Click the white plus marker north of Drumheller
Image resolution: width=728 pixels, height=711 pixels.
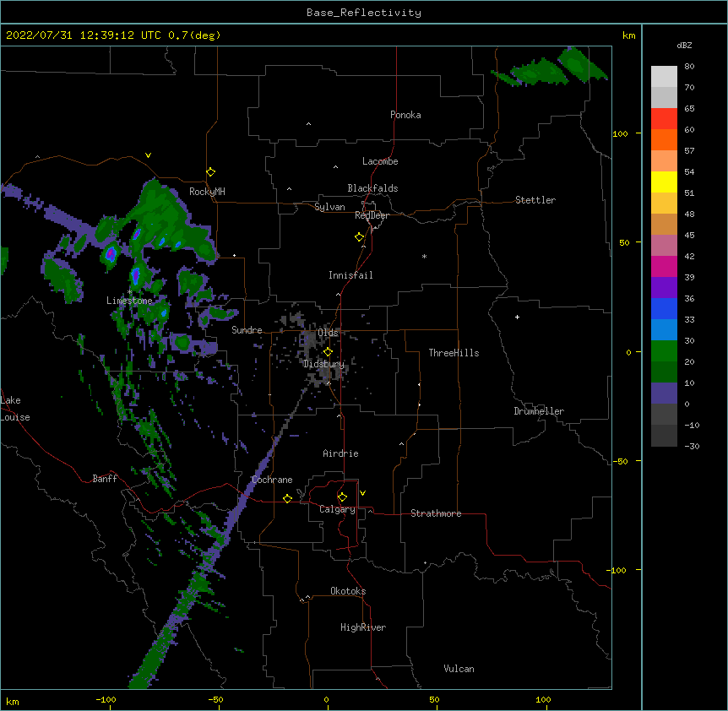point(517,317)
